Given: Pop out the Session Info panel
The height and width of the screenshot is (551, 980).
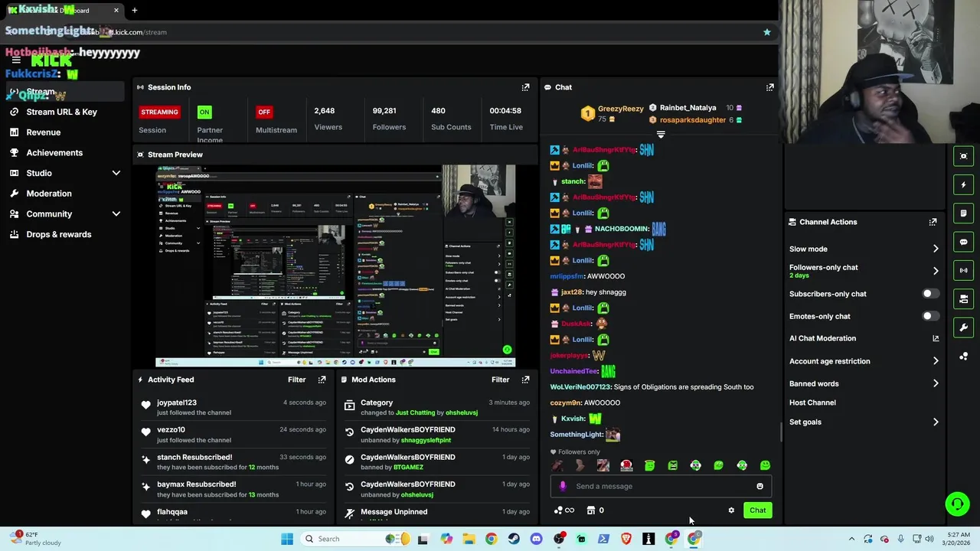Looking at the screenshot, I should (525, 87).
